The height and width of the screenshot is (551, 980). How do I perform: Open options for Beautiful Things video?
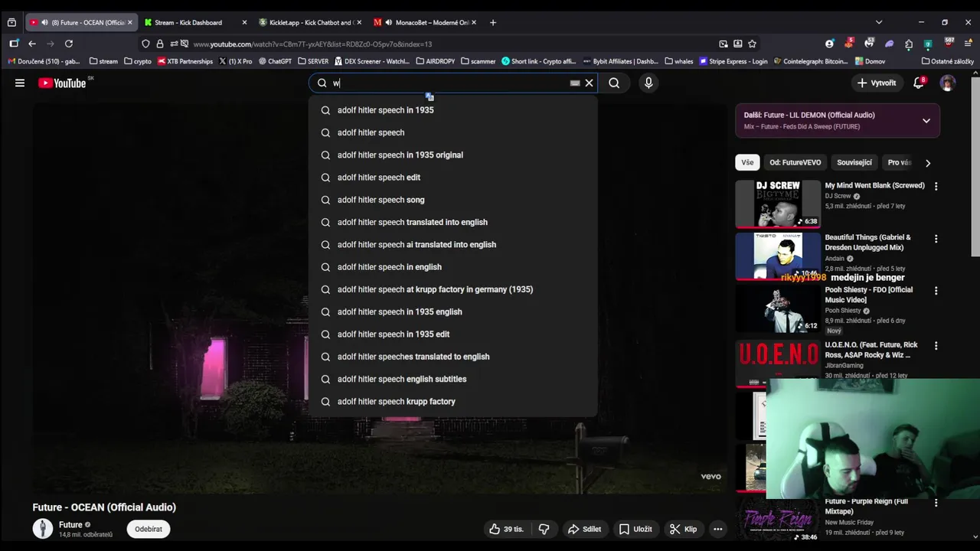point(936,239)
